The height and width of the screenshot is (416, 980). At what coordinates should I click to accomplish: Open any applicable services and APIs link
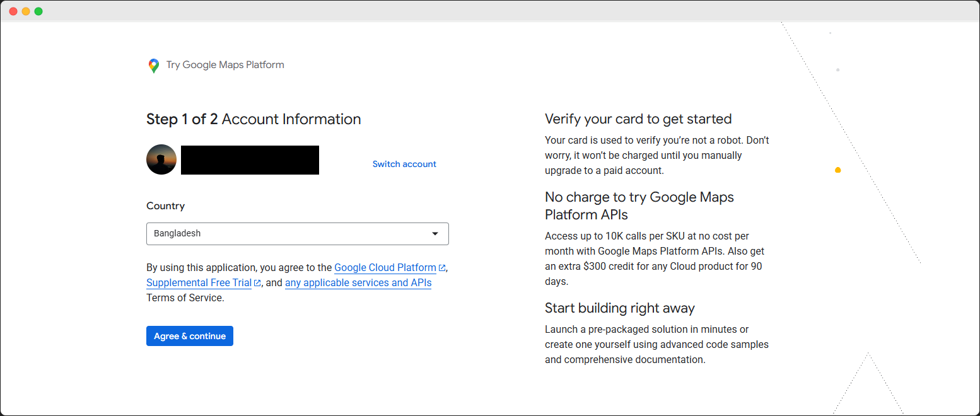tap(358, 282)
